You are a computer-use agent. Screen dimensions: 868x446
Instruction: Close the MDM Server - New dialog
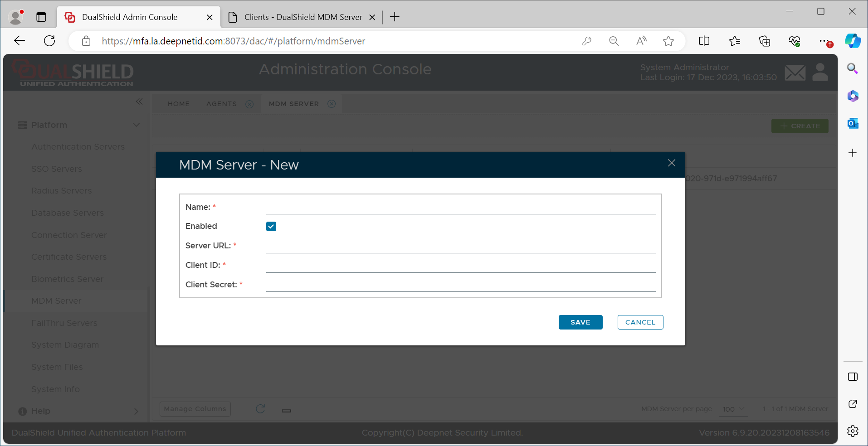pos(671,163)
